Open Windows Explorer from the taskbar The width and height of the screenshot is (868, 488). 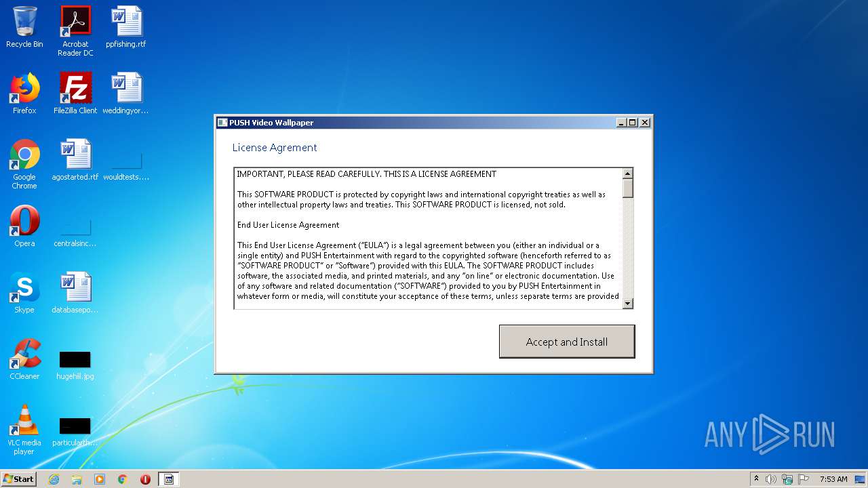pyautogui.click(x=77, y=479)
